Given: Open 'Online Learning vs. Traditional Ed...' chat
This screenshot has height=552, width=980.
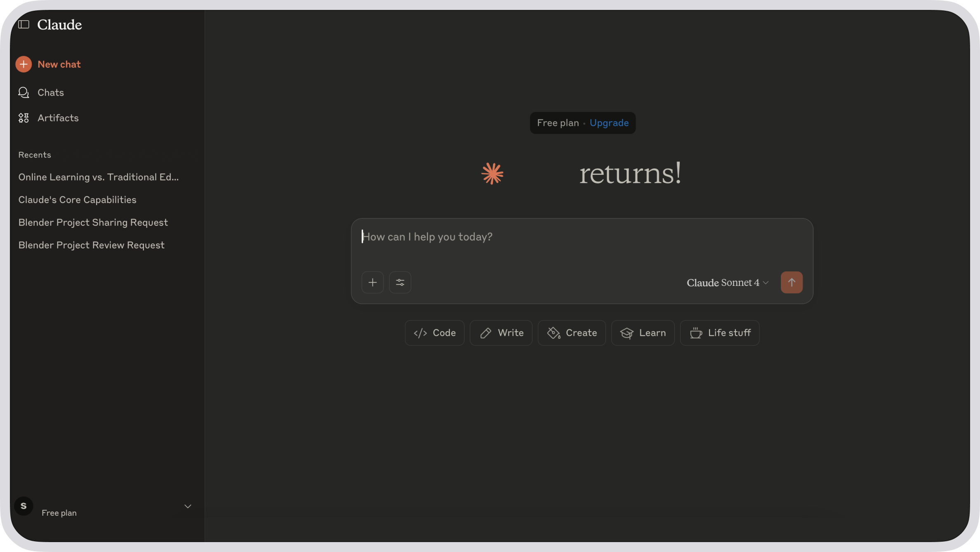Looking at the screenshot, I should click(99, 177).
